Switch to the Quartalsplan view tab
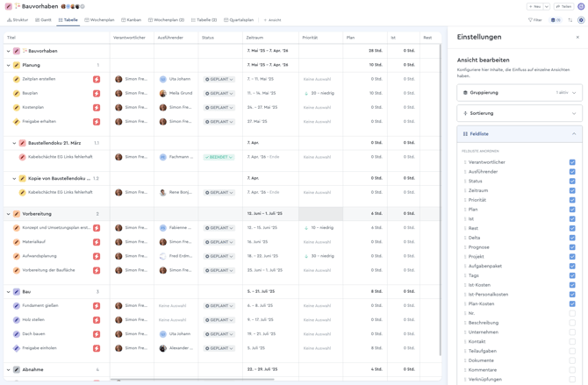This screenshot has height=385, width=588. (x=239, y=20)
